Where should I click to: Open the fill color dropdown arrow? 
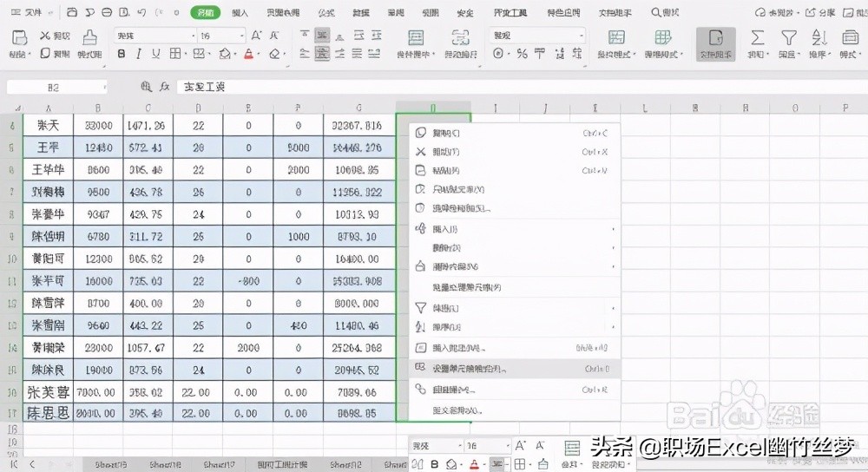coord(234,54)
